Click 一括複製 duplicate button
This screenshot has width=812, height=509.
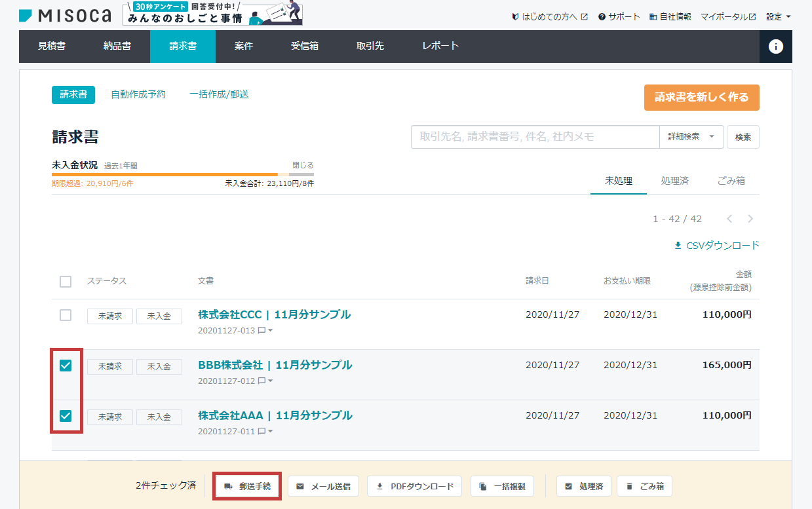tap(502, 486)
